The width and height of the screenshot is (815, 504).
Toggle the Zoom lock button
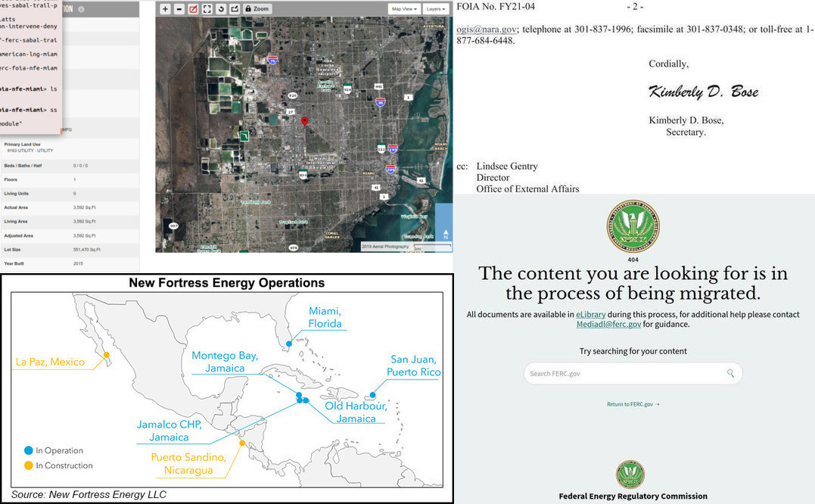(x=257, y=9)
